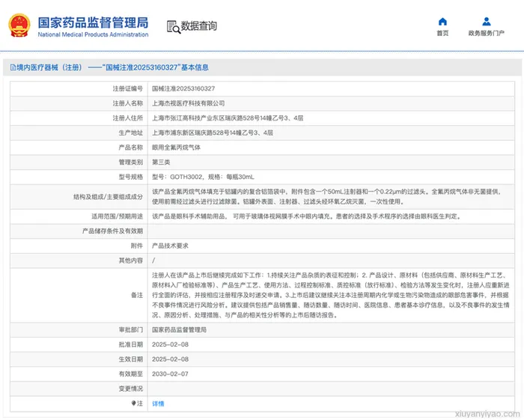The height and width of the screenshot is (420, 524).
Task: Select the 生产地址 address value
Action: point(213,133)
